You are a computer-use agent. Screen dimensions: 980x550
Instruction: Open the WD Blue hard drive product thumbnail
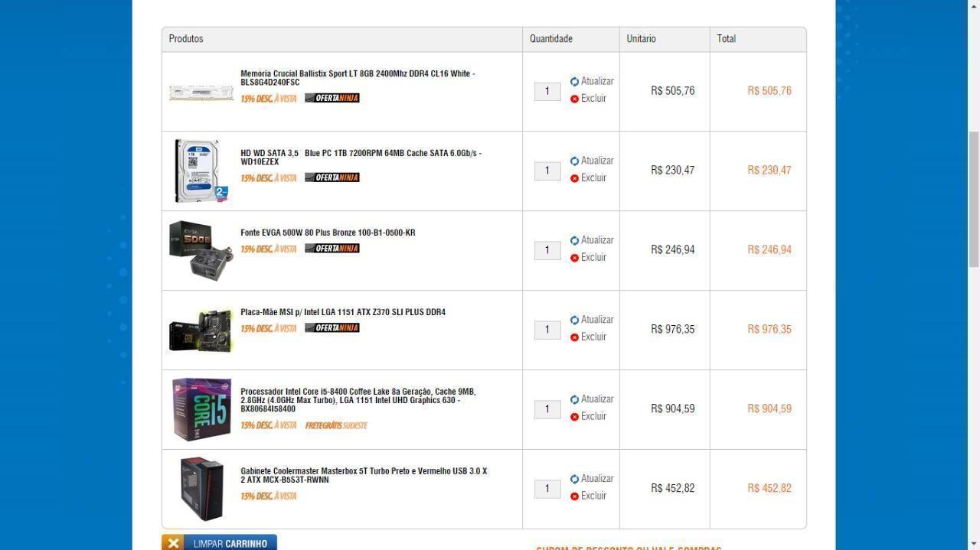[x=201, y=171]
